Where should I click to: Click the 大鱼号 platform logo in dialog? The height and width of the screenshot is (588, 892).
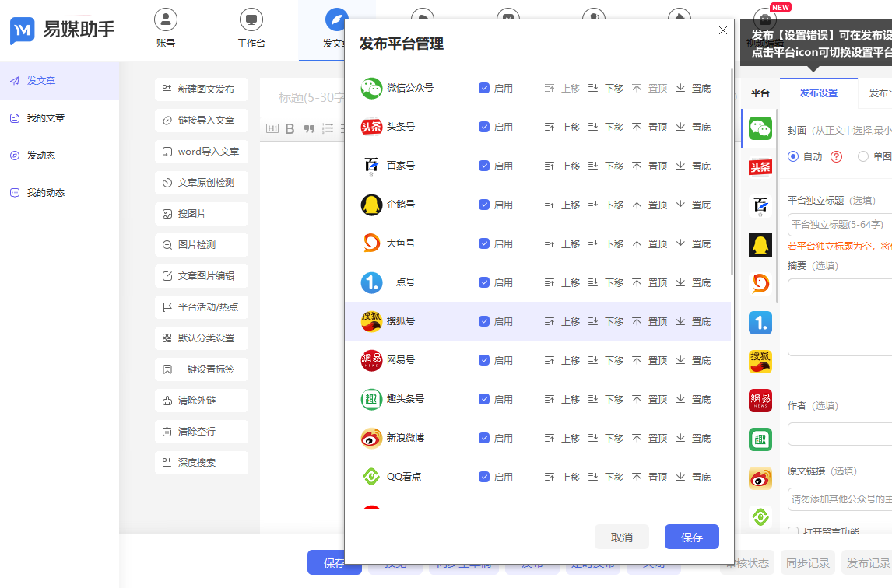coord(371,243)
